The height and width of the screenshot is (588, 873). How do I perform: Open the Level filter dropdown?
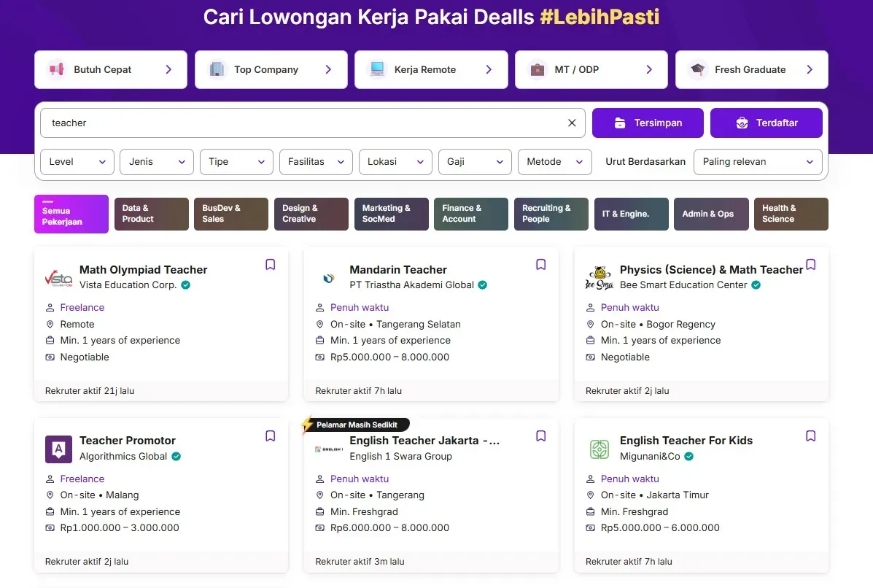pyautogui.click(x=77, y=162)
